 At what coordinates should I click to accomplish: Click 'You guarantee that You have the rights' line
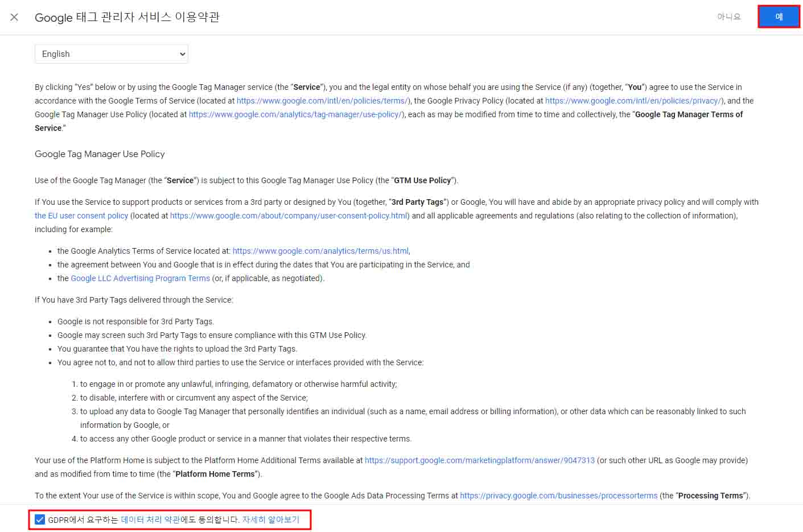177,349
